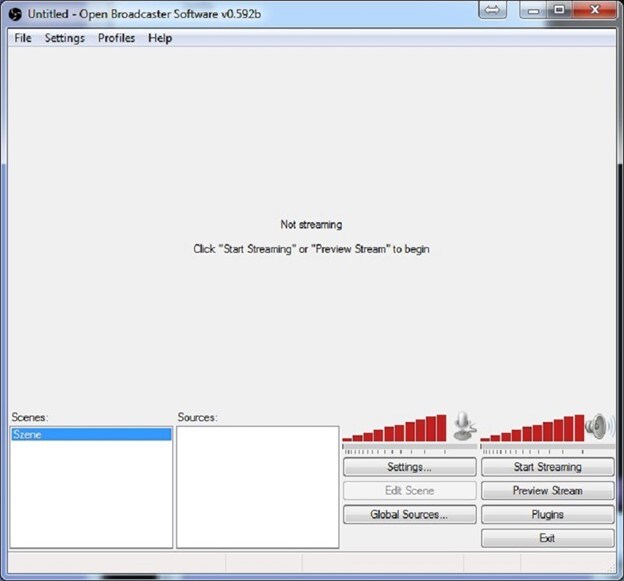Click Start Streaming button
The width and height of the screenshot is (624, 581).
point(548,467)
